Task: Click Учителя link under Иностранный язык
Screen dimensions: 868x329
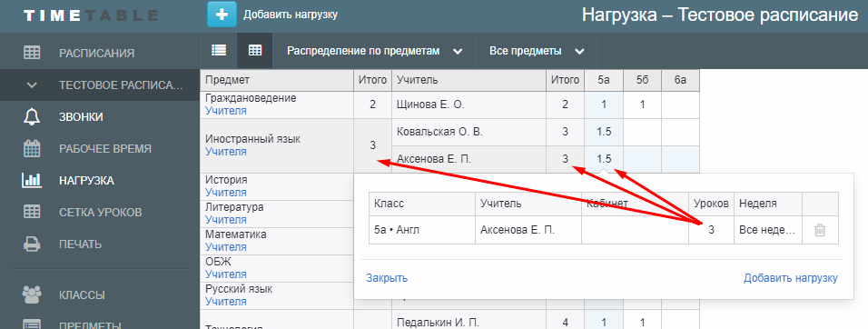Action: [226, 152]
